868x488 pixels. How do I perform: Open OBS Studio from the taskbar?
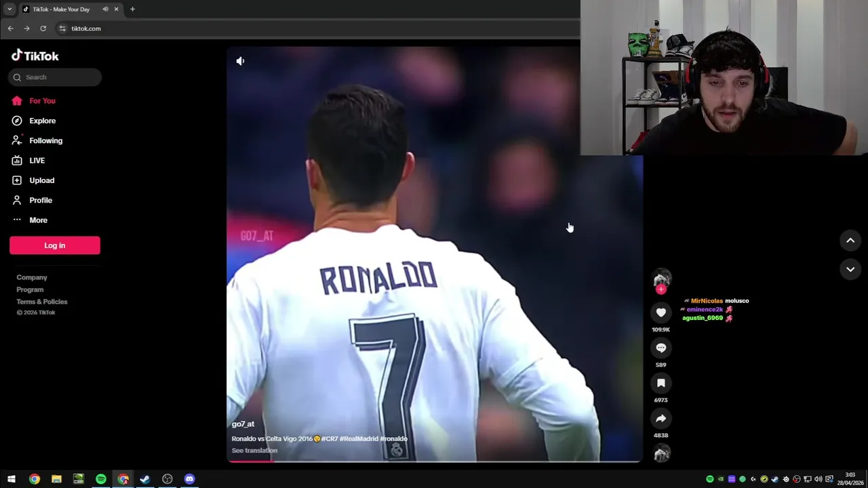(167, 479)
